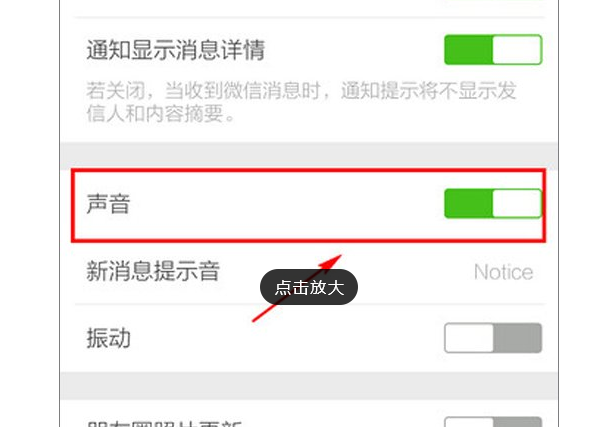This screenshot has width=604, height=427.
Task: Click the red arrow head annotation
Action: tap(331, 261)
